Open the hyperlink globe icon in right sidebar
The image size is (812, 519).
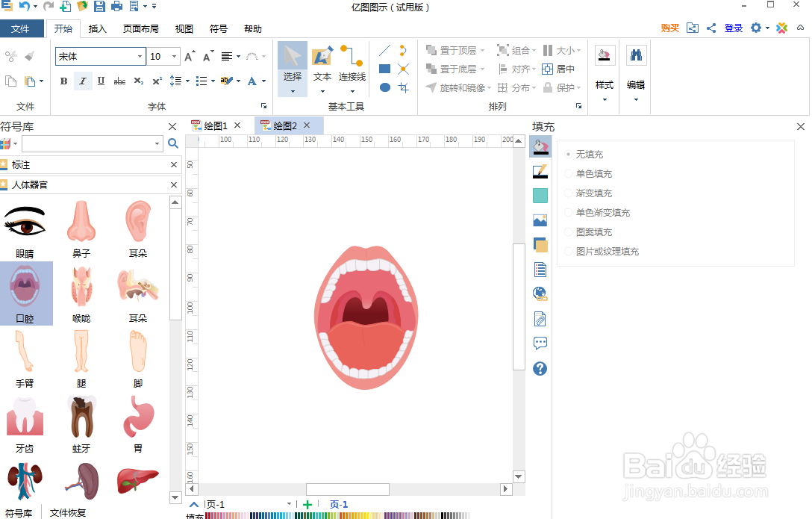click(540, 293)
